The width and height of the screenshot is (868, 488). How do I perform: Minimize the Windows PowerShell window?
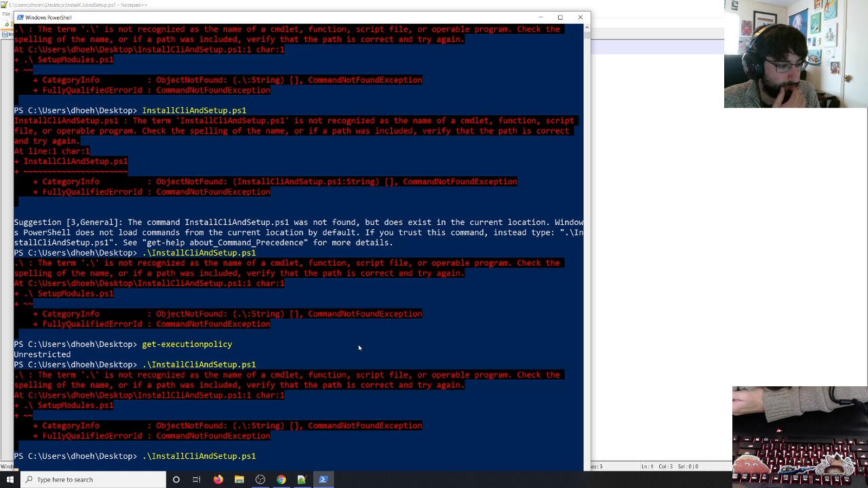pyautogui.click(x=540, y=18)
